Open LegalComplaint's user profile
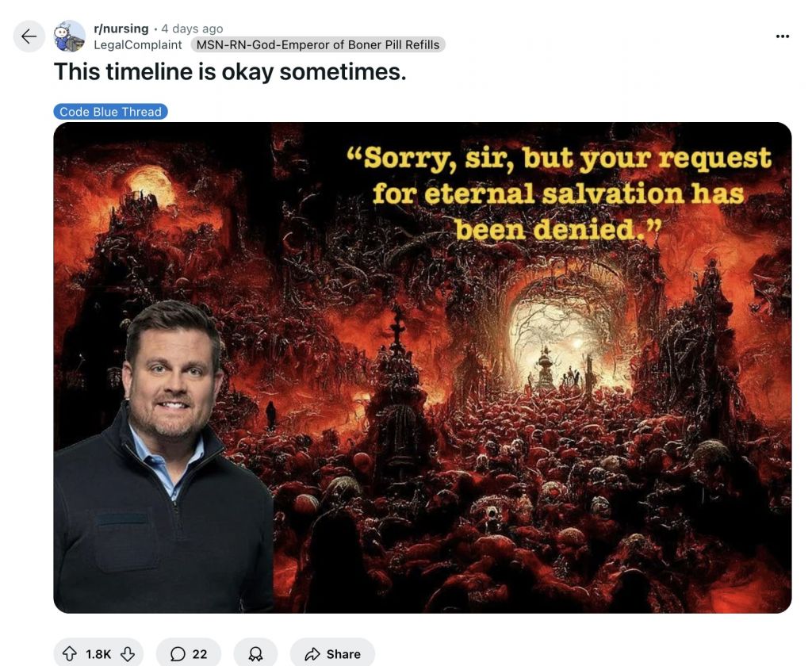 point(138,45)
